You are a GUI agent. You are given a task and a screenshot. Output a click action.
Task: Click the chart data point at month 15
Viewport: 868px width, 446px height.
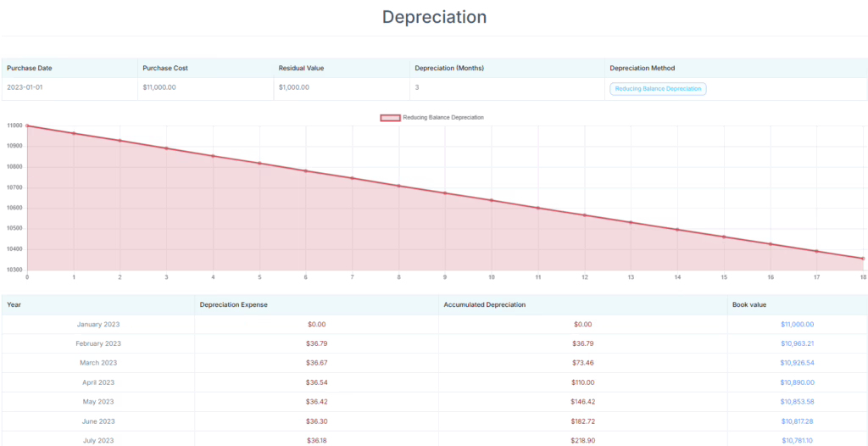(x=724, y=237)
